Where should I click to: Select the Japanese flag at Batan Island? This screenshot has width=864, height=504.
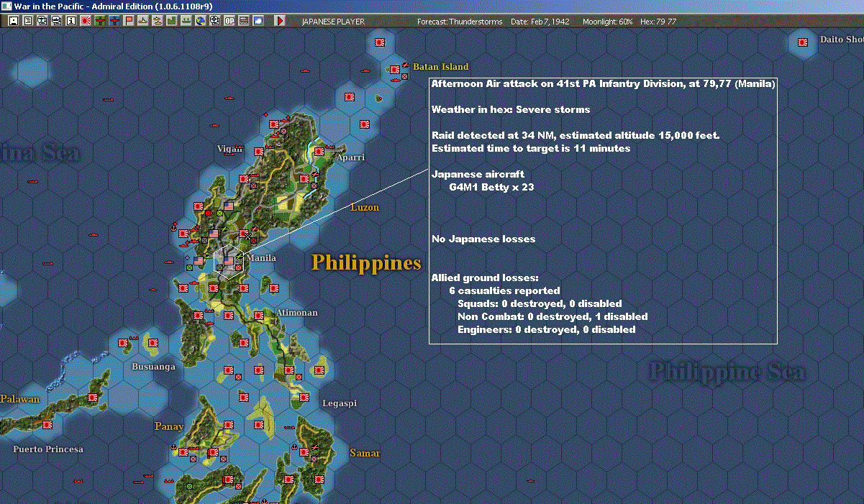pyautogui.click(x=395, y=70)
